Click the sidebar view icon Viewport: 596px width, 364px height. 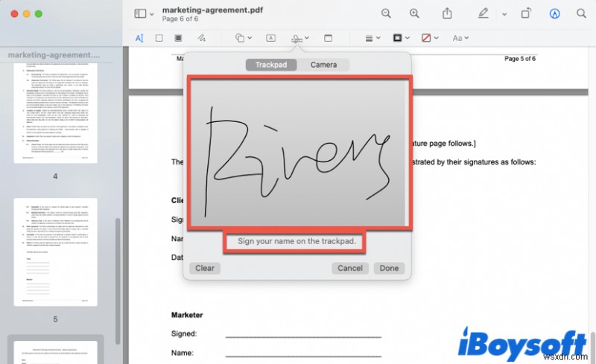140,13
